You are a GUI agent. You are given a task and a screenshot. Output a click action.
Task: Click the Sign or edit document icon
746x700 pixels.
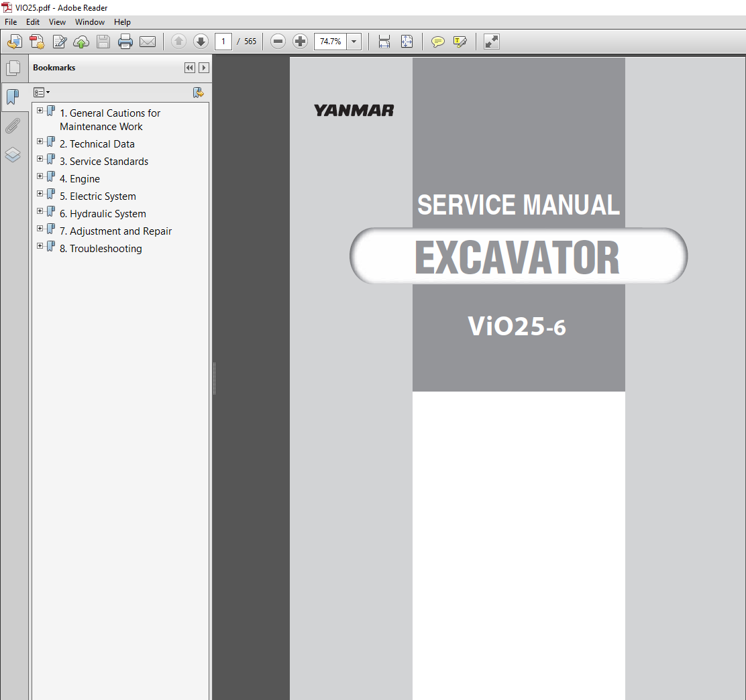pos(60,42)
